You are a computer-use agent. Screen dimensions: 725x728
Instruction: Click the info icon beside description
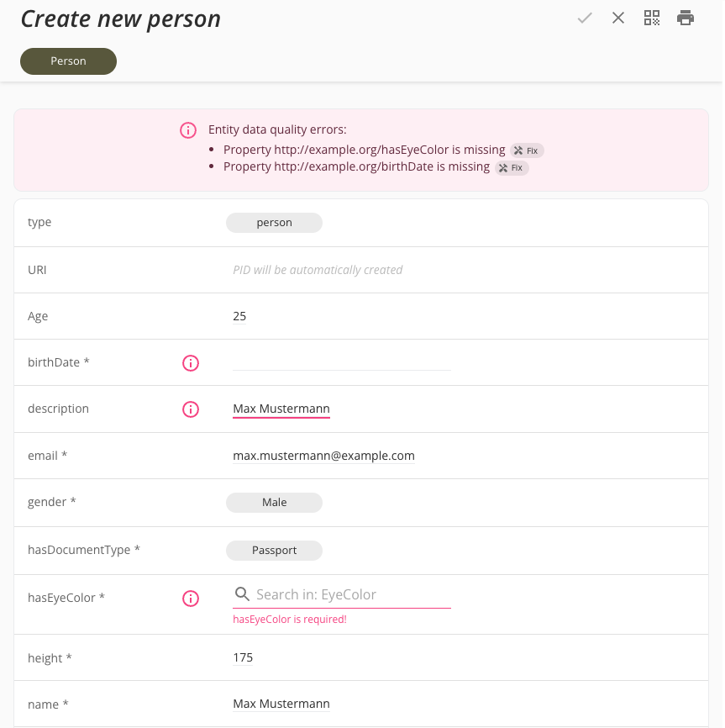tap(191, 409)
